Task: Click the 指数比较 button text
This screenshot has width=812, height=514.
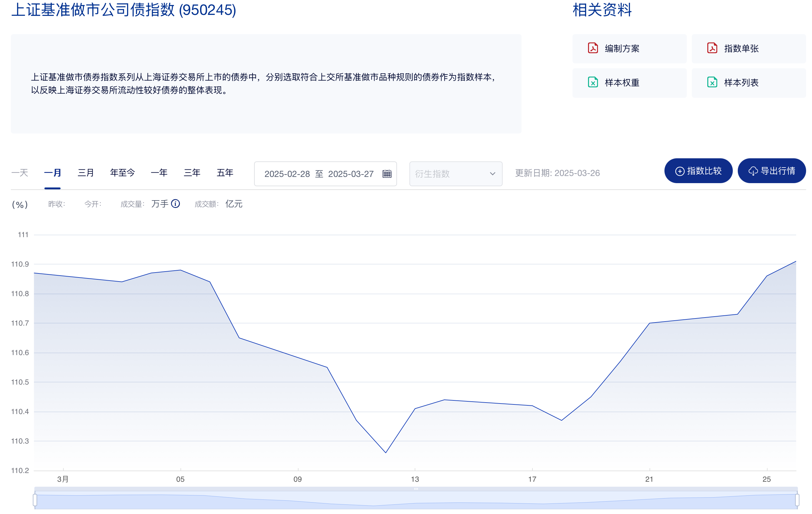Action: coord(704,171)
